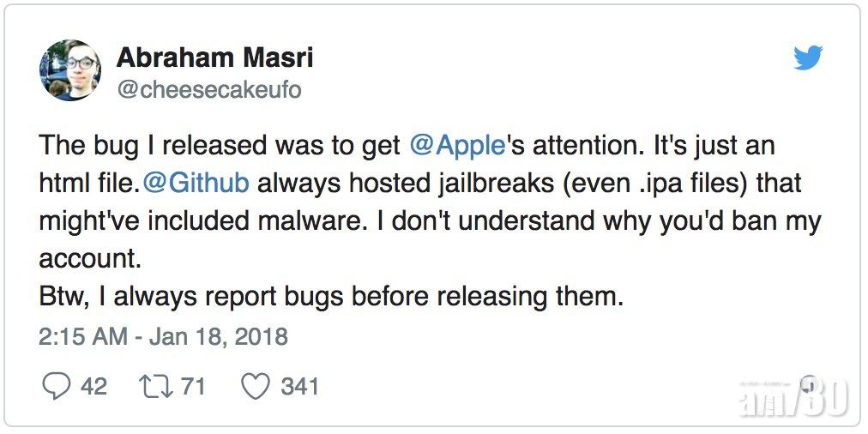Click the retweet arrows icon
Viewport: 868px width, 434px height.
pyautogui.click(x=156, y=386)
